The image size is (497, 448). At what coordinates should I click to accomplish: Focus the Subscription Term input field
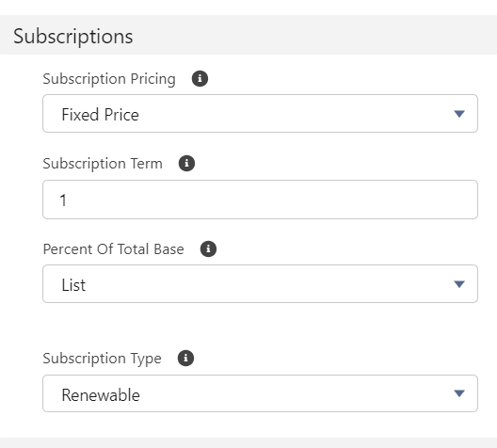[x=260, y=200]
